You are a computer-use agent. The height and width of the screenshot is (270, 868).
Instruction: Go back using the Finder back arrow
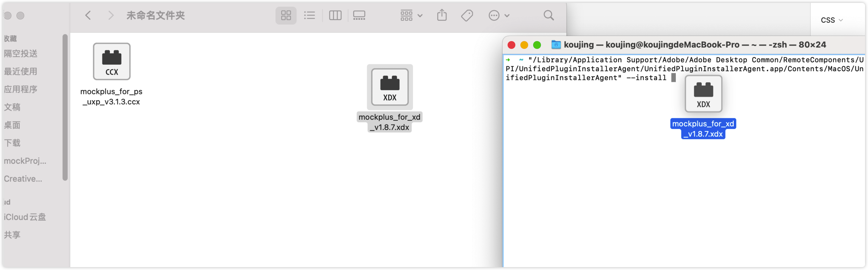[x=88, y=15]
